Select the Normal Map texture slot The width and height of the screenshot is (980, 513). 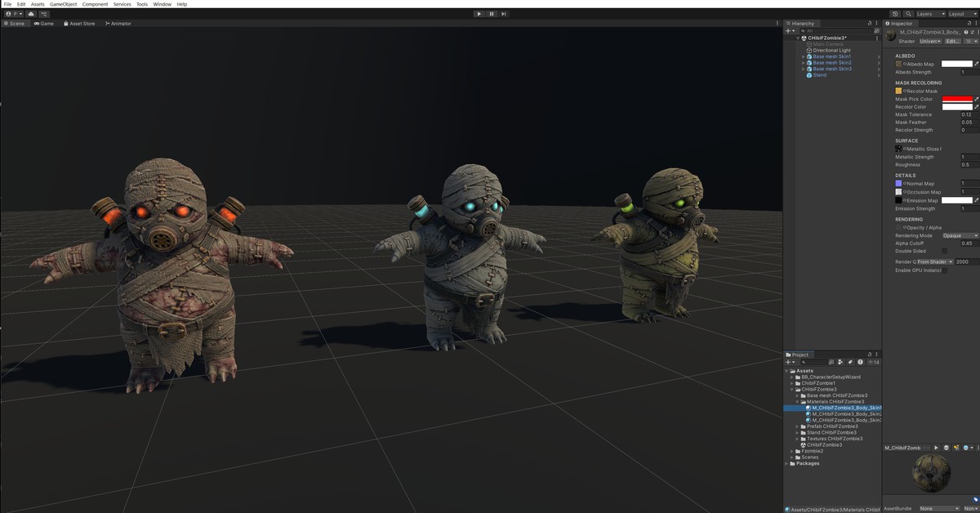(x=899, y=184)
